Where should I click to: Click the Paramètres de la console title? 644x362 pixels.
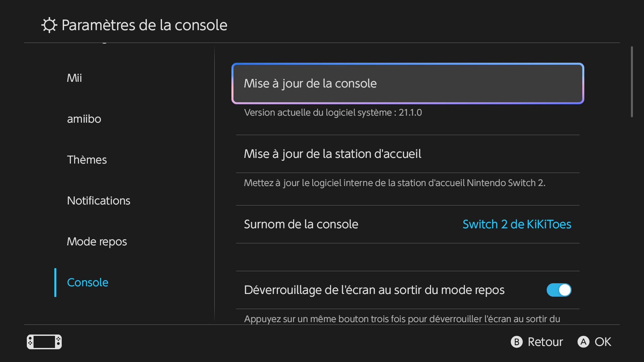point(144,25)
